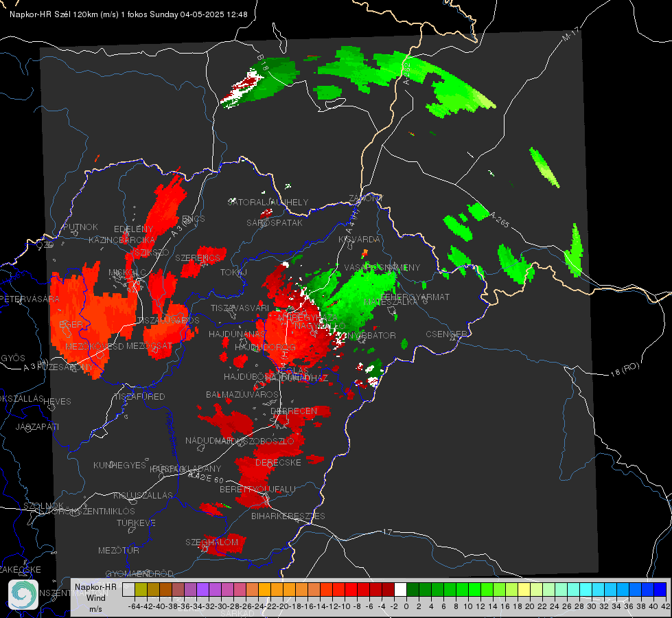Click the KUNHEGYES town label
This screenshot has width=672, height=618.
click(119, 465)
